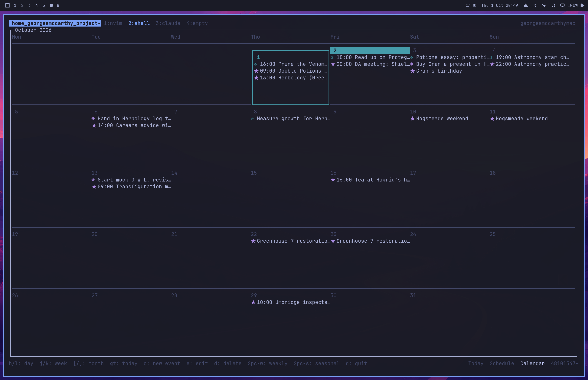The width and height of the screenshot is (588, 380).
Task: Click star icon beside 10:00 Umbridge inspects
Action: [253, 302]
